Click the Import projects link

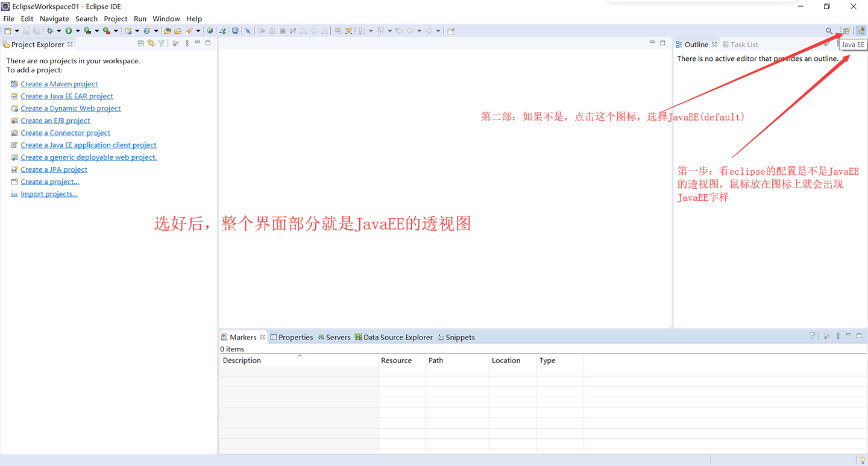pos(49,194)
